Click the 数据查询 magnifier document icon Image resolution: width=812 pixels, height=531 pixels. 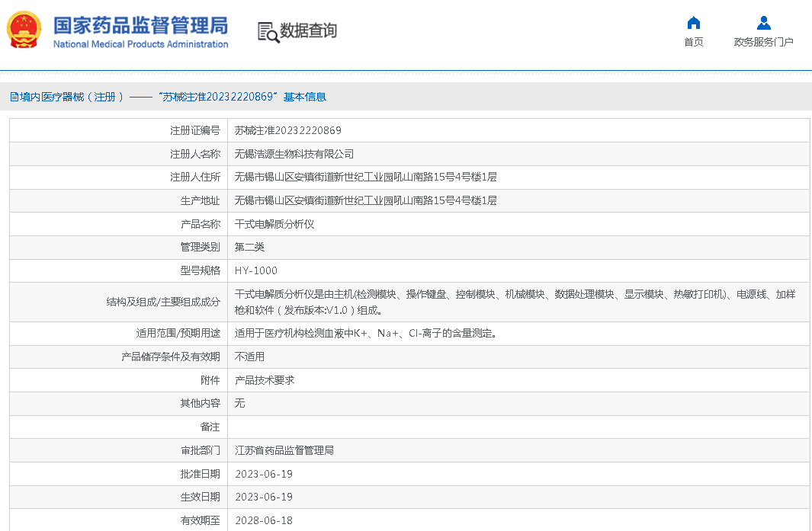[x=268, y=32]
